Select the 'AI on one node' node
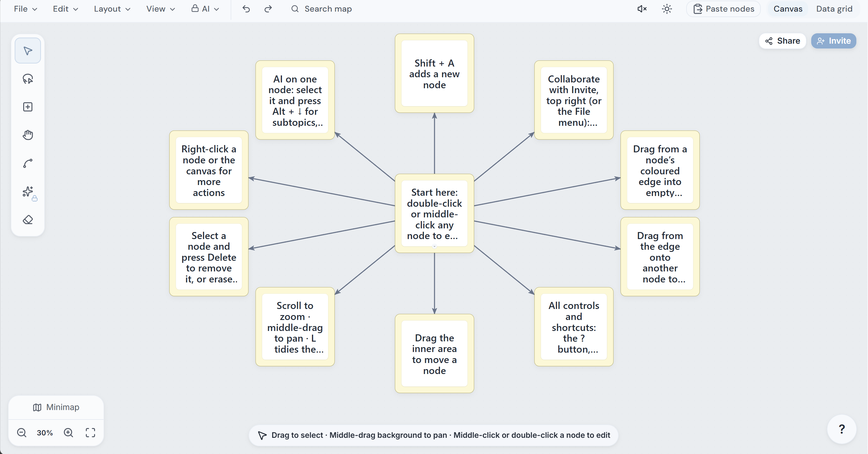 pyautogui.click(x=295, y=100)
